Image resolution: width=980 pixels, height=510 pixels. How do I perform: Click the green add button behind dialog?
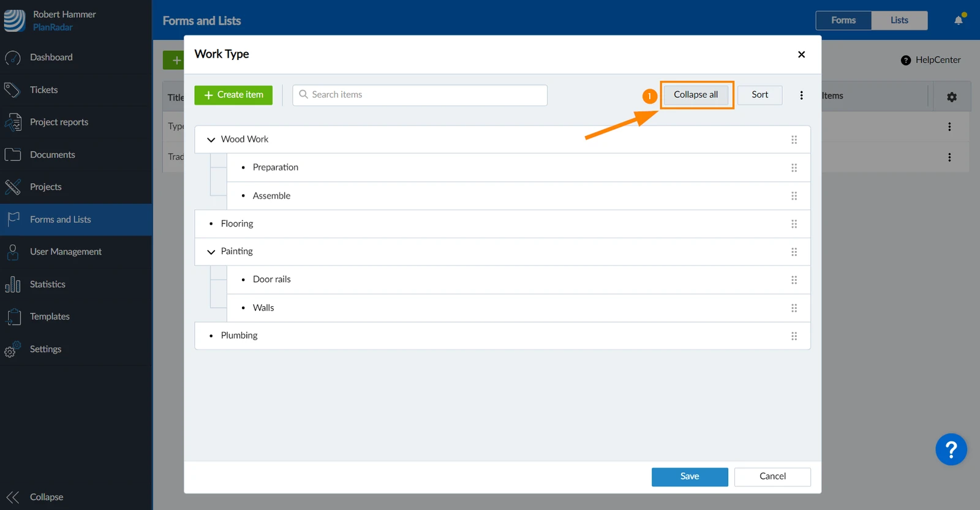tap(174, 60)
